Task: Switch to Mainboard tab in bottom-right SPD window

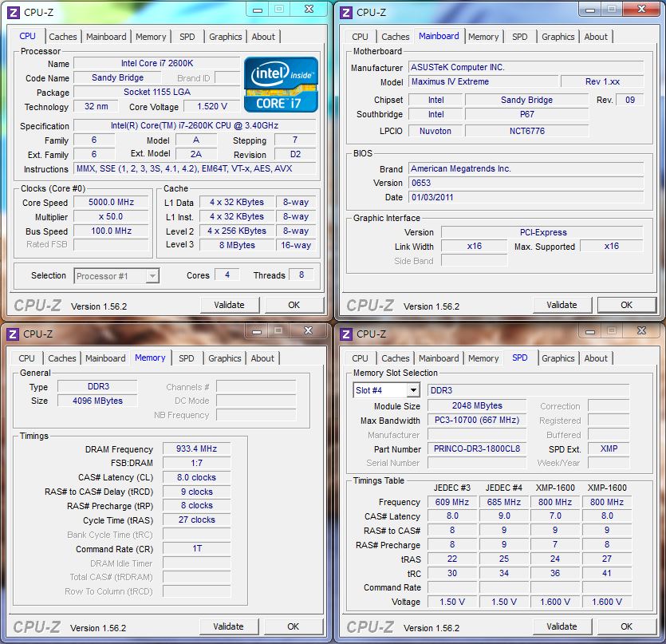Action: (439, 358)
